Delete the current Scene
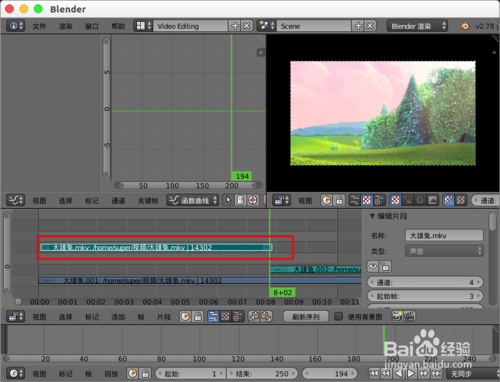This screenshot has width=500, height=382. 370,26
